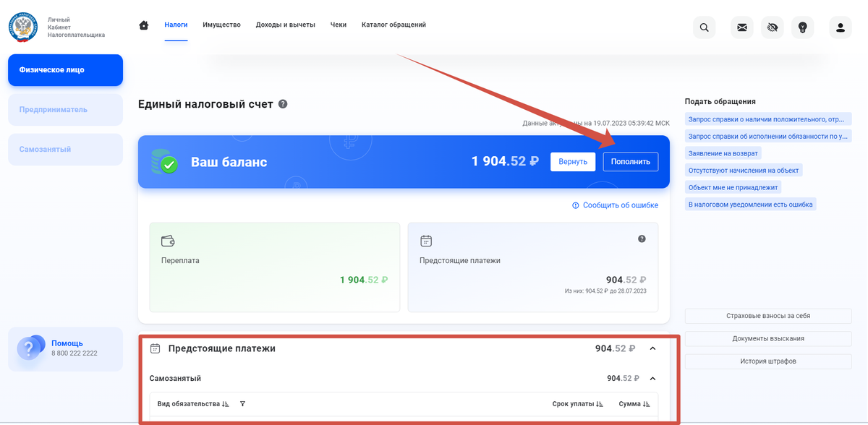This screenshot has width=868, height=425.
Task: Click История штрафов button
Action: point(768,361)
